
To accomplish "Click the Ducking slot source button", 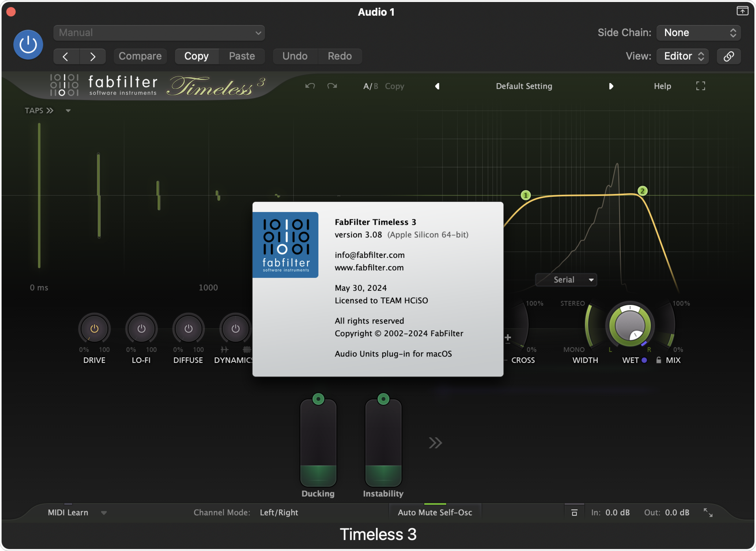I will (x=318, y=399).
